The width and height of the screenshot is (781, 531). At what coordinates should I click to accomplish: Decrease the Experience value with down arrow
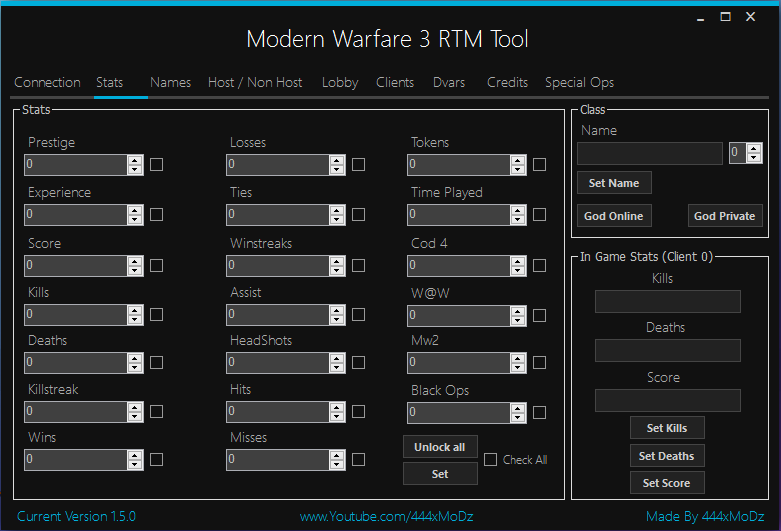[x=134, y=220]
